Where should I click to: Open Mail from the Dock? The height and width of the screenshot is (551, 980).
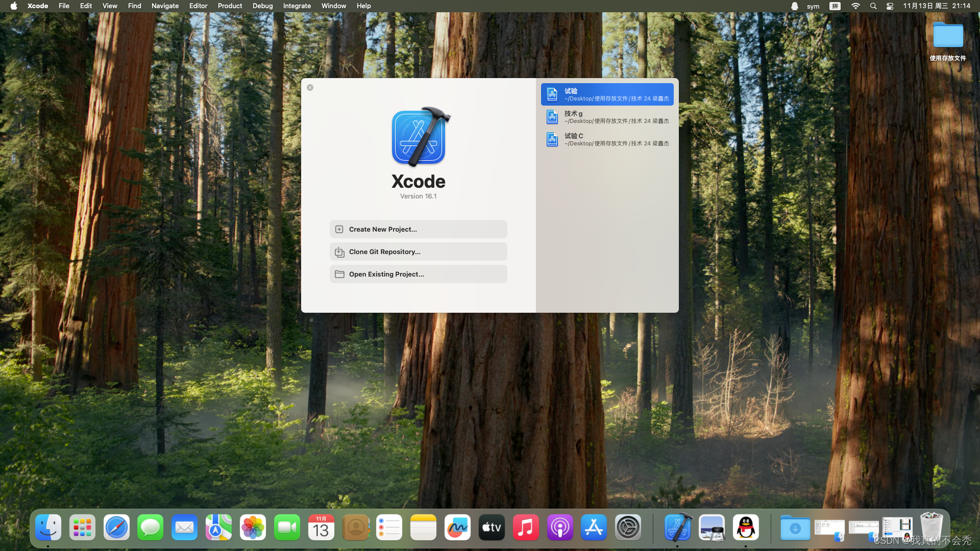point(184,528)
